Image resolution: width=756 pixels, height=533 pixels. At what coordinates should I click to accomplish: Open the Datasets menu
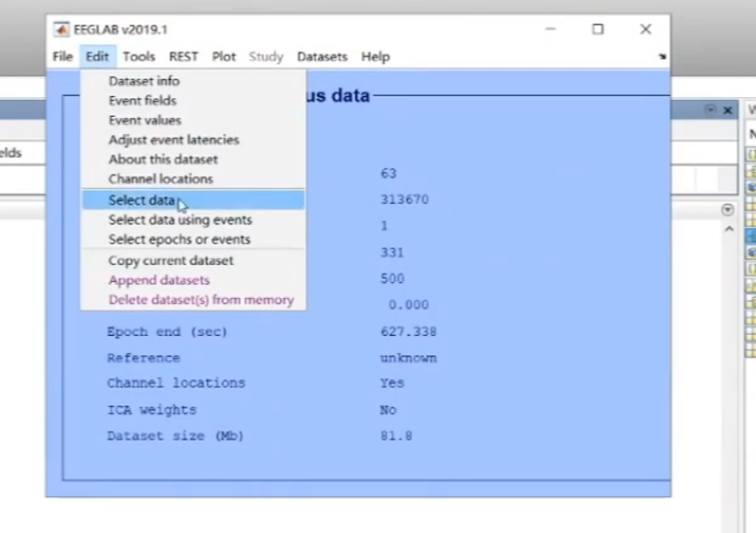pyautogui.click(x=322, y=57)
